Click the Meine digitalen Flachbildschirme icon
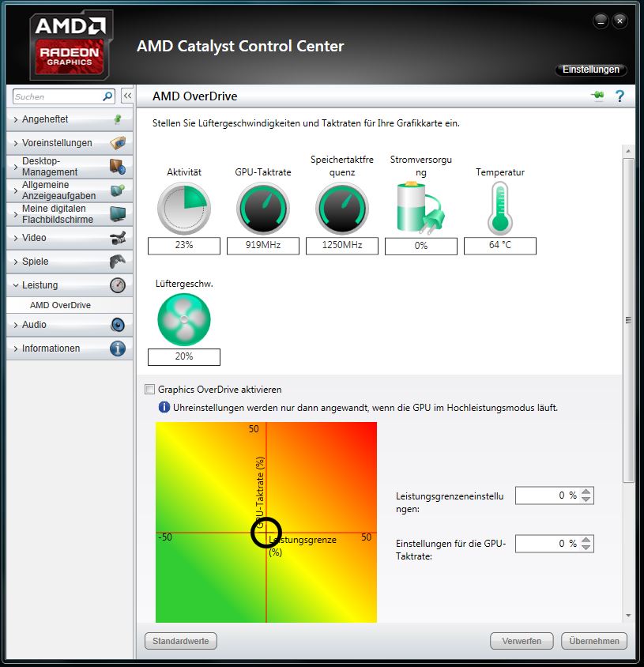644x667 pixels. (x=118, y=214)
